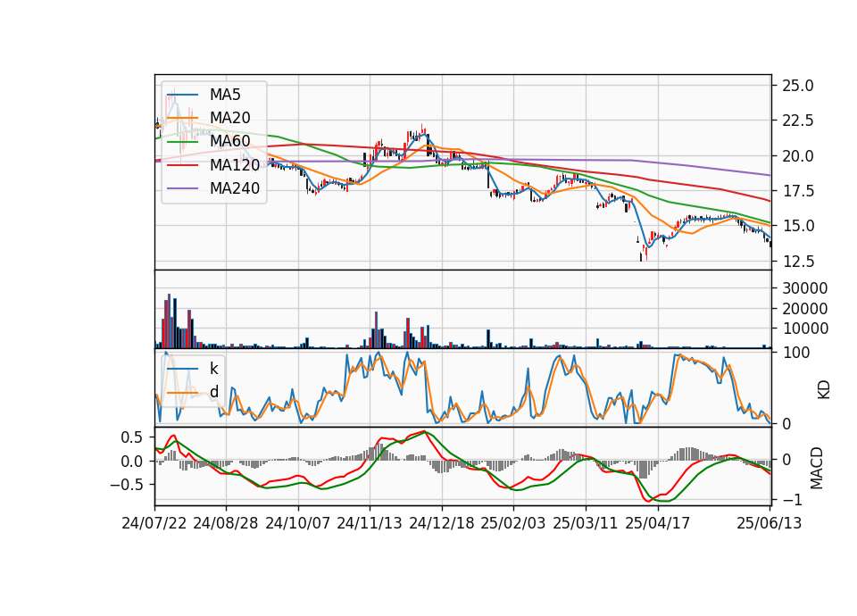The height and width of the screenshot is (616, 857).
Task: Click the 12.5 price axis tick
Action: 798,262
